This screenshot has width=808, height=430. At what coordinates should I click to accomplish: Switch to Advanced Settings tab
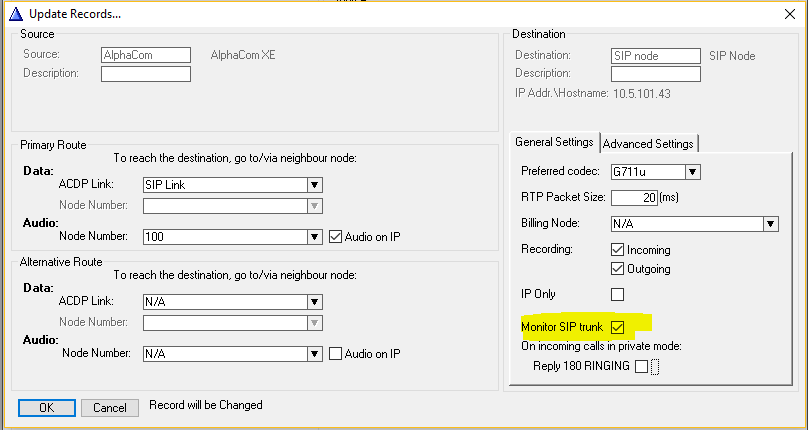point(648,143)
